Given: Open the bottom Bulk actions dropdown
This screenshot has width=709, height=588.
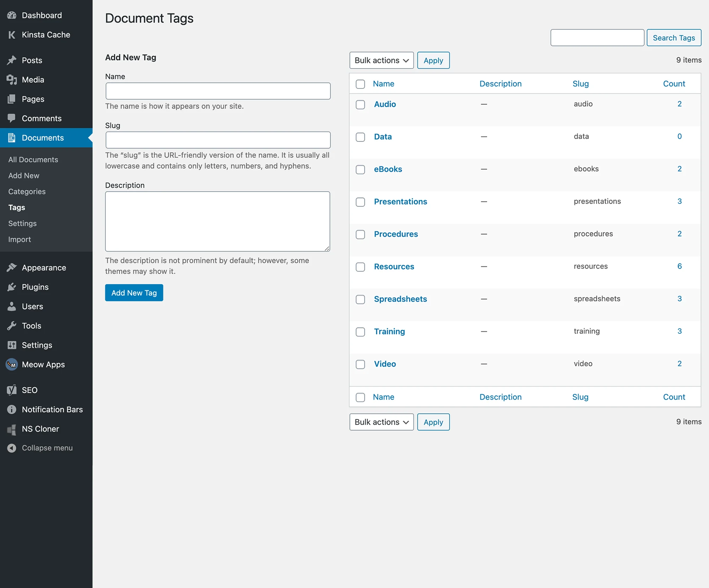Looking at the screenshot, I should (381, 422).
